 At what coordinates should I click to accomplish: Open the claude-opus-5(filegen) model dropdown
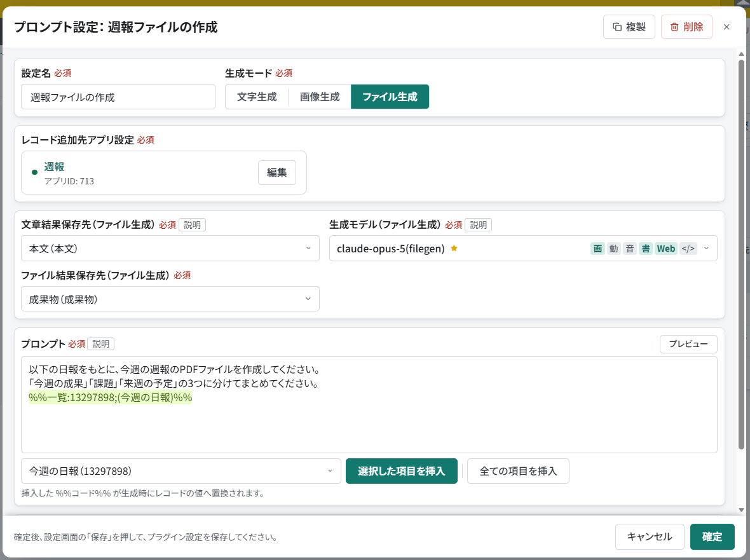click(523, 248)
